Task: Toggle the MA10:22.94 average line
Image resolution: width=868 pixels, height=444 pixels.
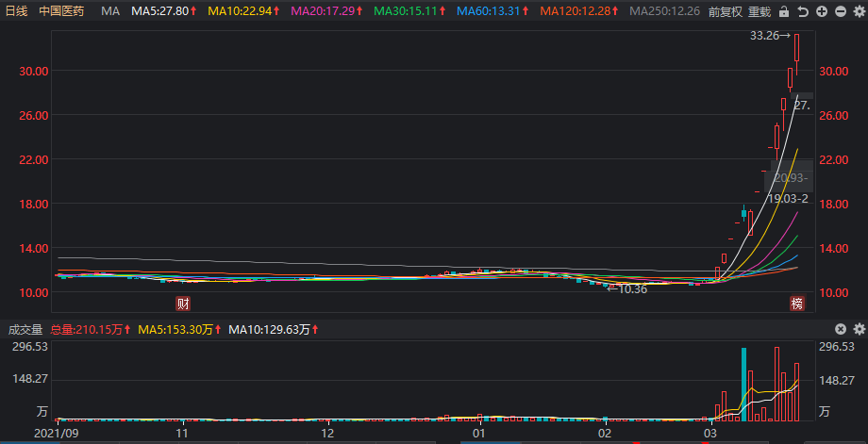Action: point(243,11)
